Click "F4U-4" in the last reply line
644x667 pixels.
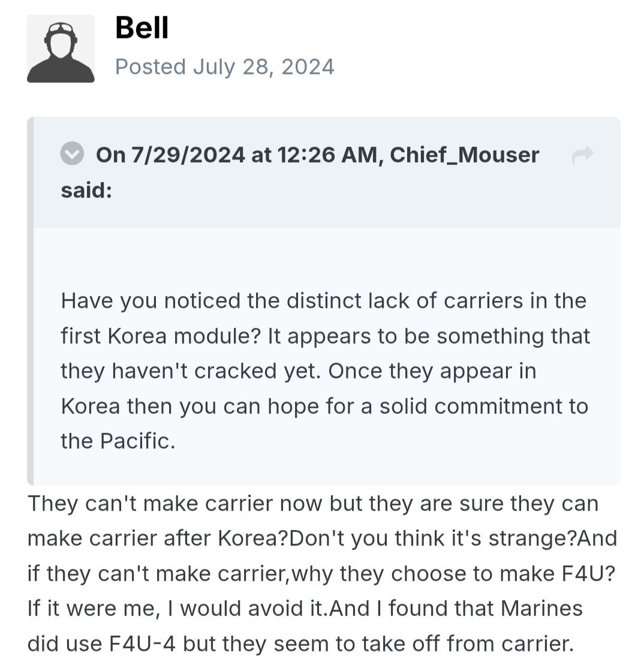click(x=143, y=644)
